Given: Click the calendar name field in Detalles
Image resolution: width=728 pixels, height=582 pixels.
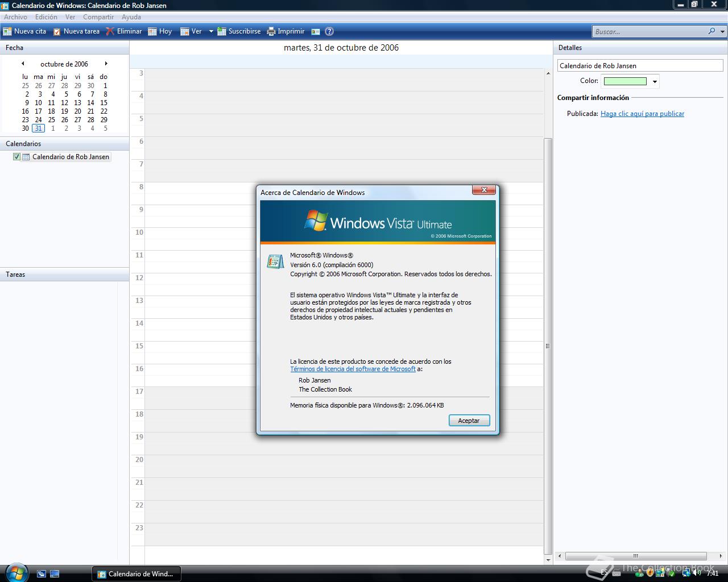Looking at the screenshot, I should click(640, 65).
